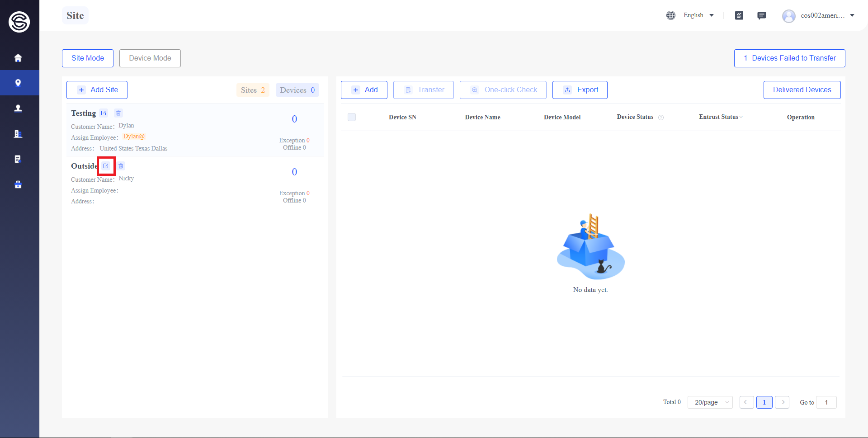Select the Sites 2 counter tab
The height and width of the screenshot is (438, 868).
pos(253,90)
